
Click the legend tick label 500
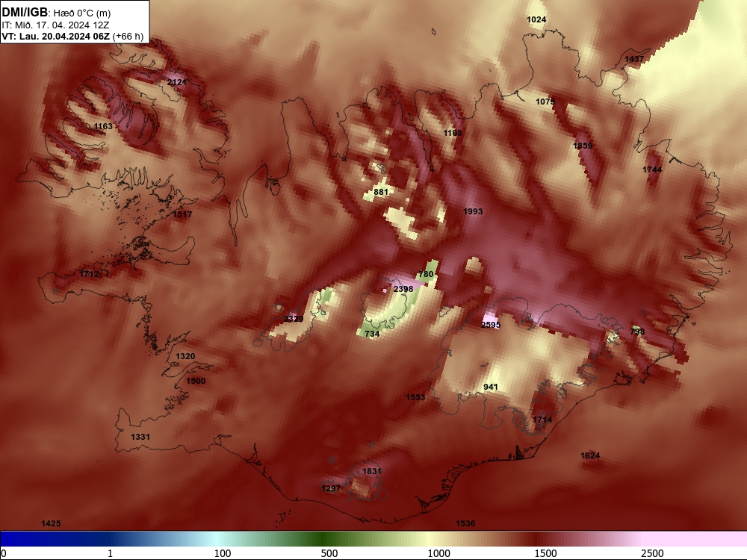click(x=329, y=553)
